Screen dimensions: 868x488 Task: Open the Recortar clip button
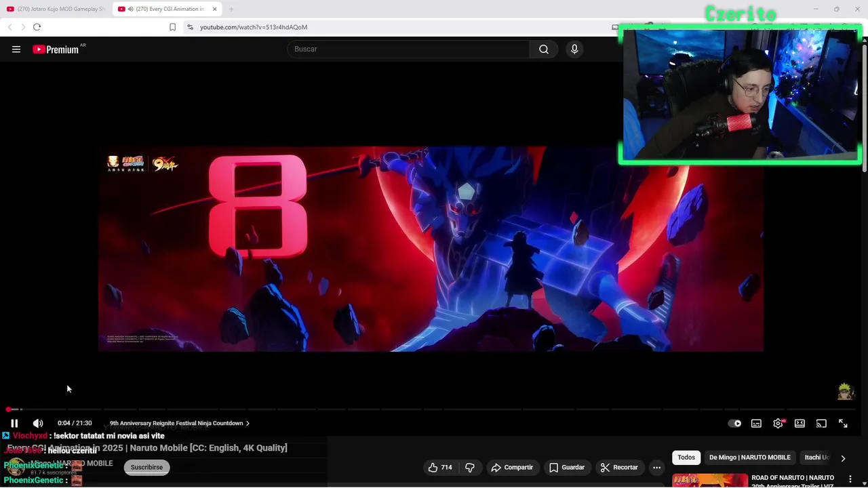(x=619, y=467)
